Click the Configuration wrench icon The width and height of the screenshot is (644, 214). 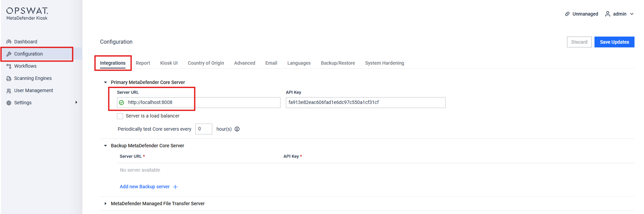[x=9, y=54]
